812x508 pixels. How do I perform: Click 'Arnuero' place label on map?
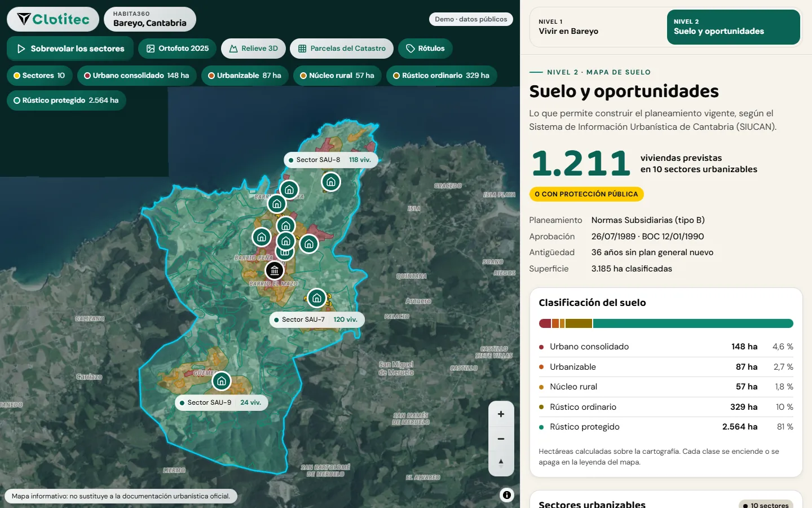pos(418,301)
